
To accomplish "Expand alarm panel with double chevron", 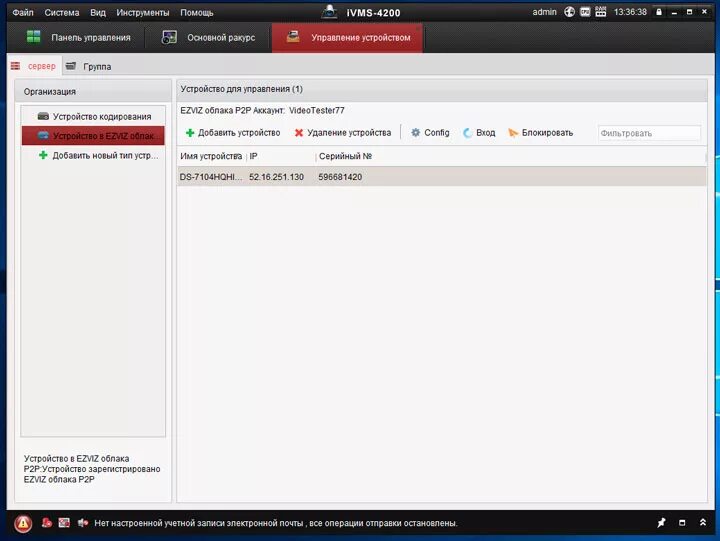I will coord(703,522).
